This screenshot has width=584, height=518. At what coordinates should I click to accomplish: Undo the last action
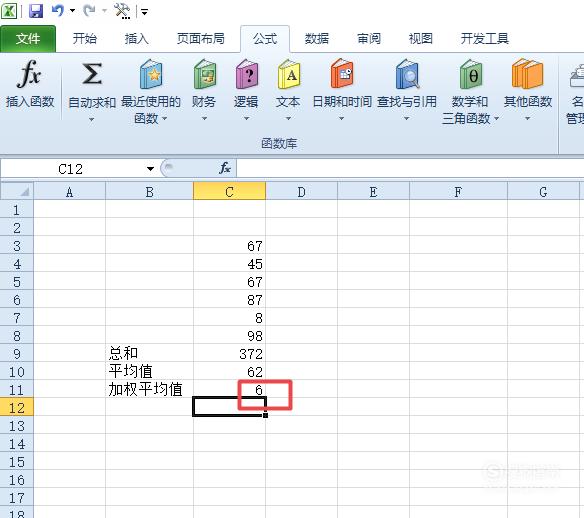[x=57, y=10]
